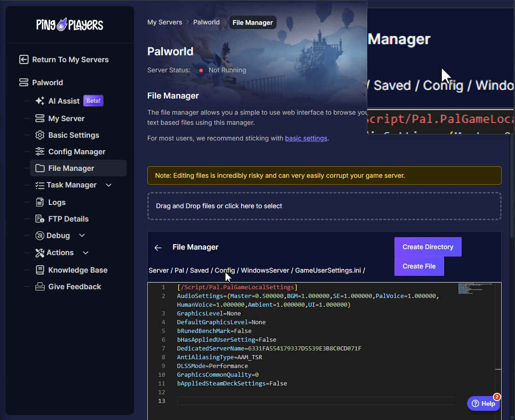
Task: Go back using the File Manager arrow
Action: coord(158,248)
